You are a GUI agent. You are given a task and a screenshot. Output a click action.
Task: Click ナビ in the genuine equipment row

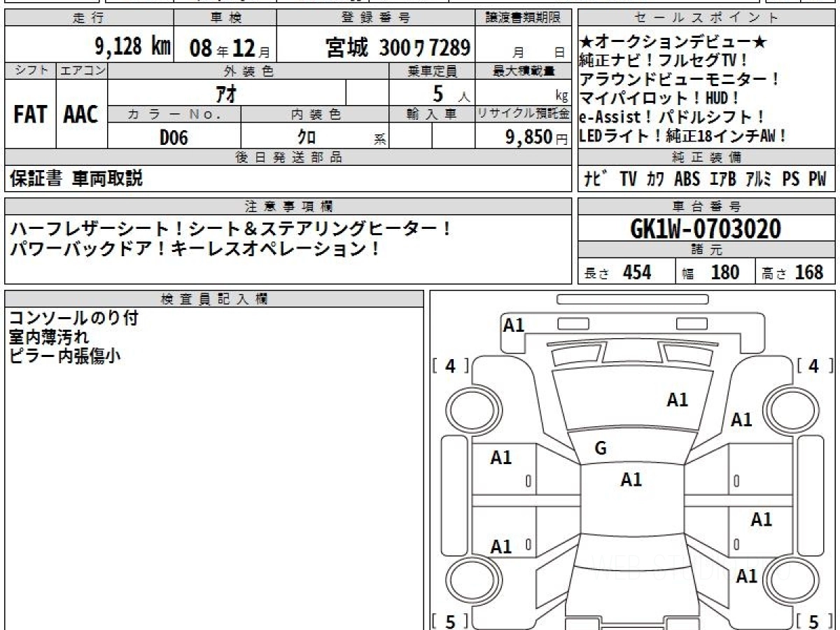(597, 179)
